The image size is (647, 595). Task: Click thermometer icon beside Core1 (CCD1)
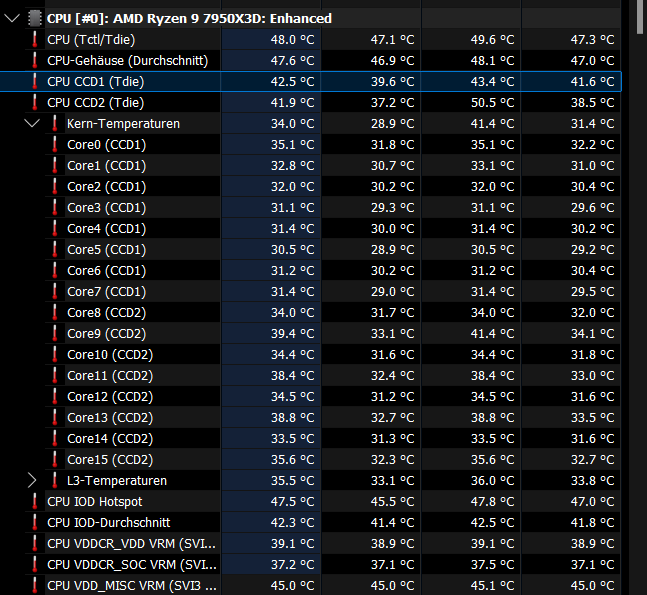pos(55,165)
